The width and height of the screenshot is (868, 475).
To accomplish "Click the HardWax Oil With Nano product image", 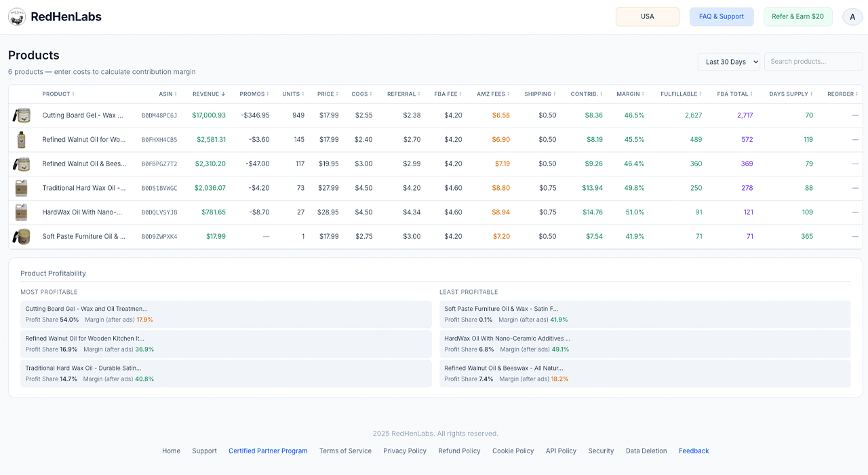I will [22, 212].
